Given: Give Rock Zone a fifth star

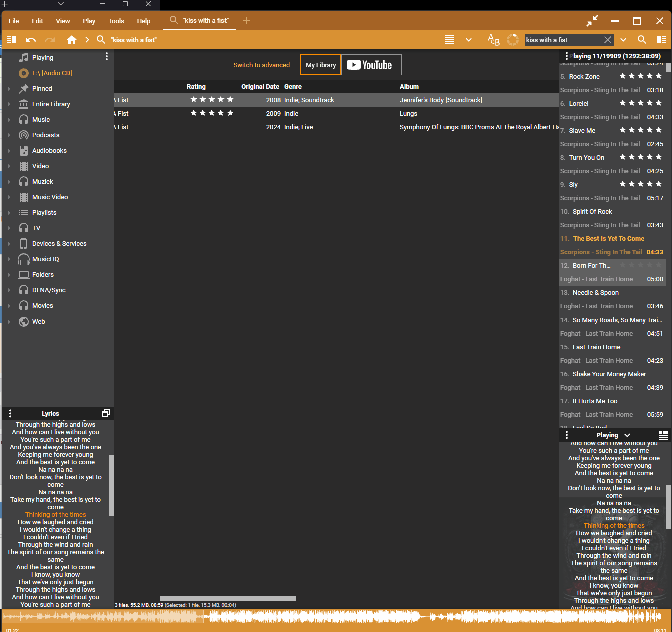Looking at the screenshot, I should [x=659, y=76].
